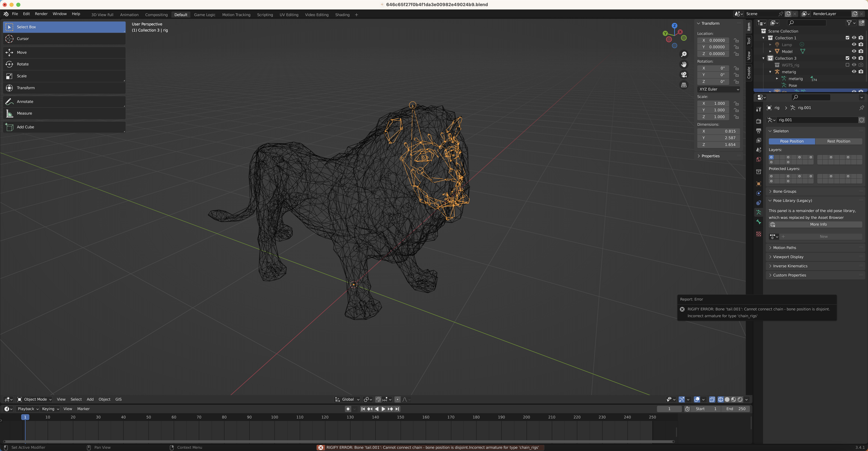Toggle snapping magnet icon
This screenshot has height=451, width=868.
[x=378, y=399]
